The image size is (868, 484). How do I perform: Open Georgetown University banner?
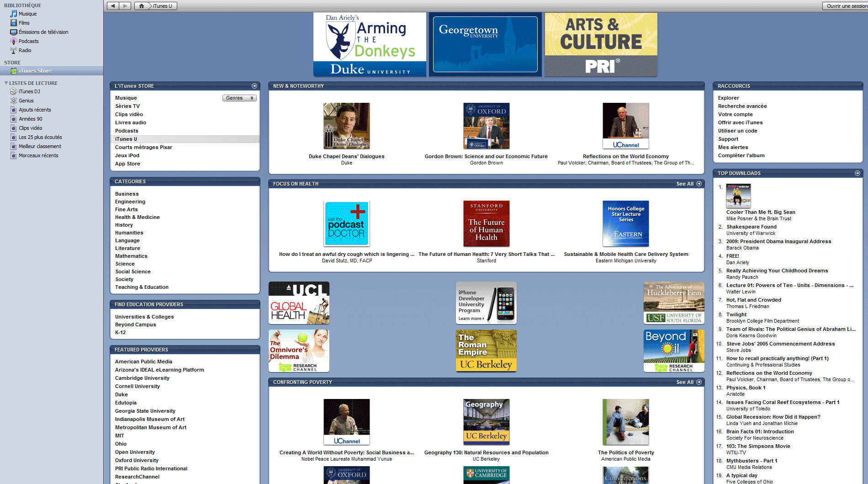(x=485, y=44)
